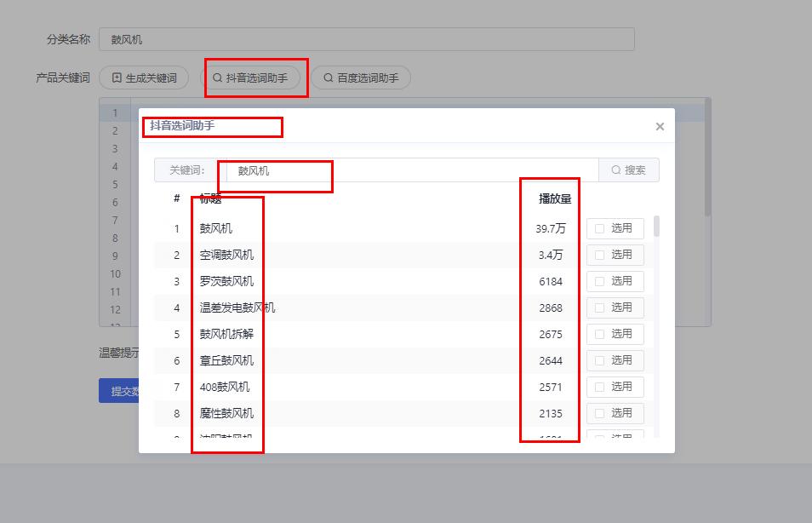Click the magnifier icon on the 搜索 button

[617, 169]
